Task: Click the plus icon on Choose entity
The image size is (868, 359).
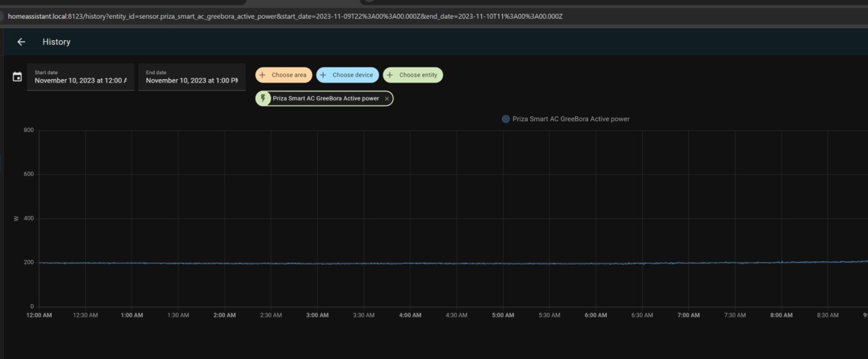Action: tap(390, 75)
